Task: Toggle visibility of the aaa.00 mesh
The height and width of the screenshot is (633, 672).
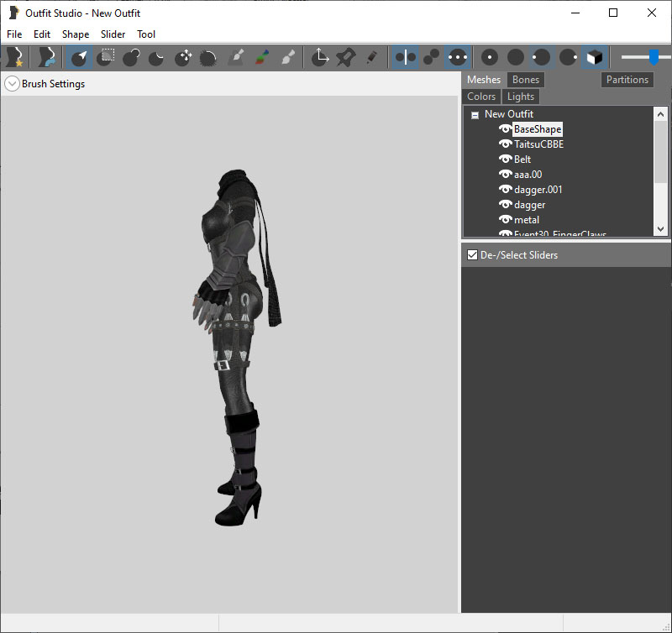Action: (506, 175)
